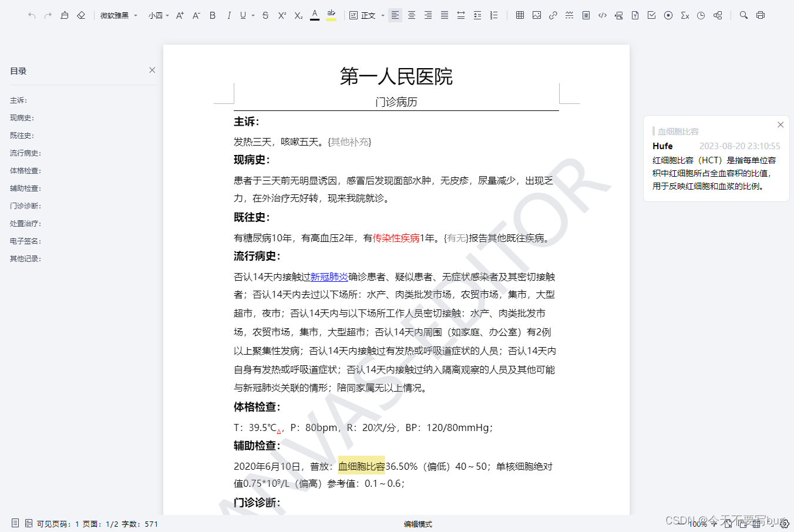Jump to 流行病史 in the outline
The width and height of the screenshot is (794, 532).
tap(25, 153)
